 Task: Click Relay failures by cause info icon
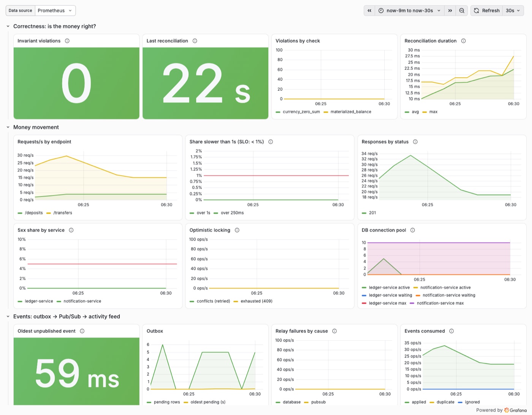click(x=334, y=331)
